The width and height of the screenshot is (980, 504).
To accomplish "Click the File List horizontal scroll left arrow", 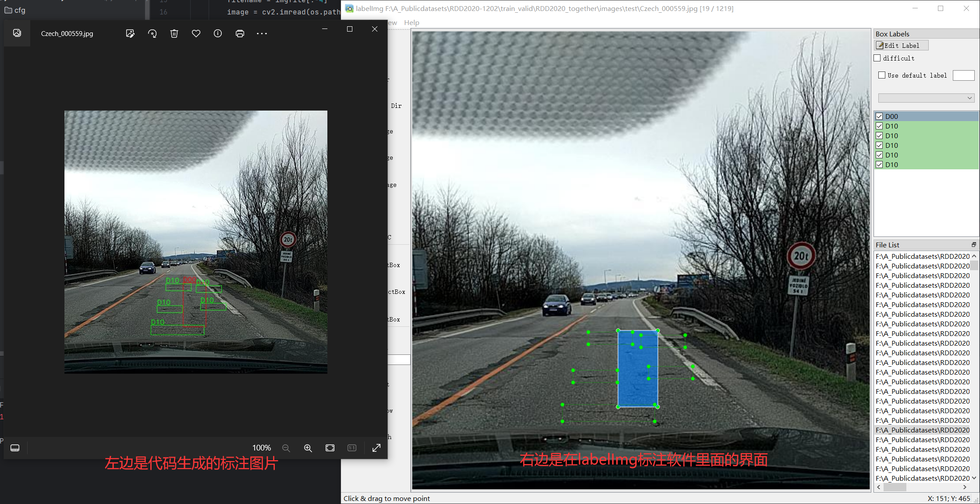I will click(878, 487).
